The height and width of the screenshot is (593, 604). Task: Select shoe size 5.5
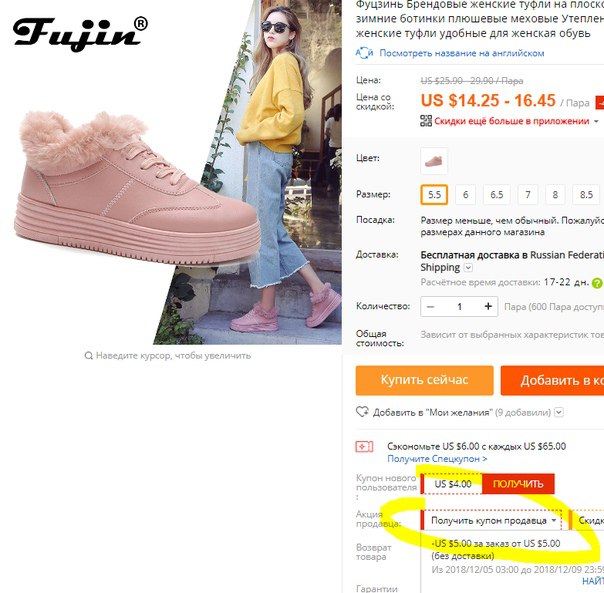tap(434, 195)
